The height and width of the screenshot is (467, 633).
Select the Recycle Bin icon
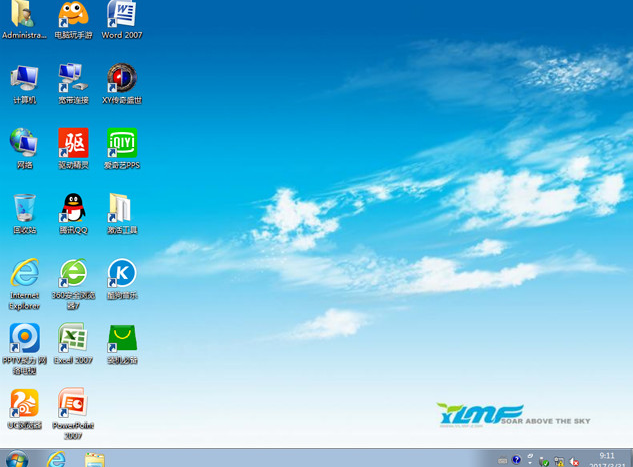25,209
